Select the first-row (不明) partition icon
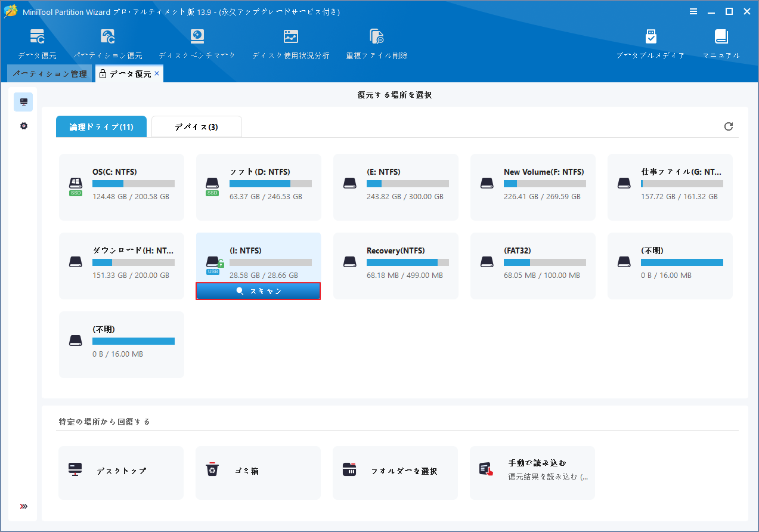The image size is (759, 532). click(x=624, y=261)
